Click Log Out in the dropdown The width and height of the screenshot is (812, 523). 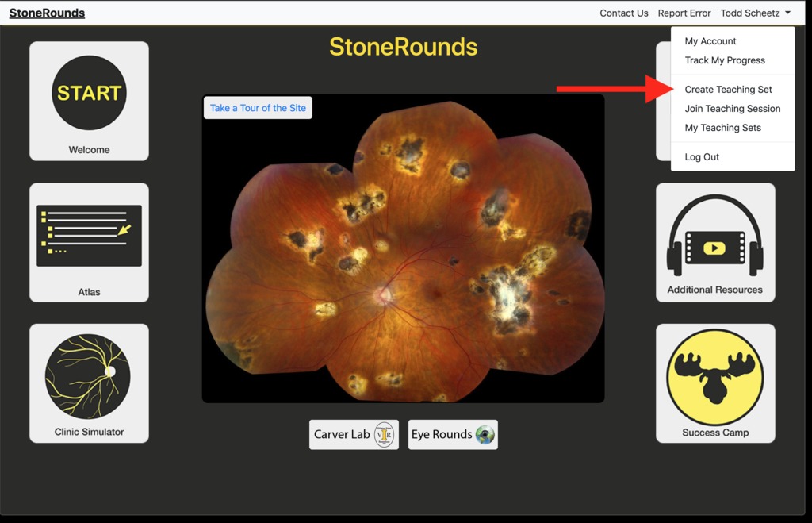click(x=702, y=157)
